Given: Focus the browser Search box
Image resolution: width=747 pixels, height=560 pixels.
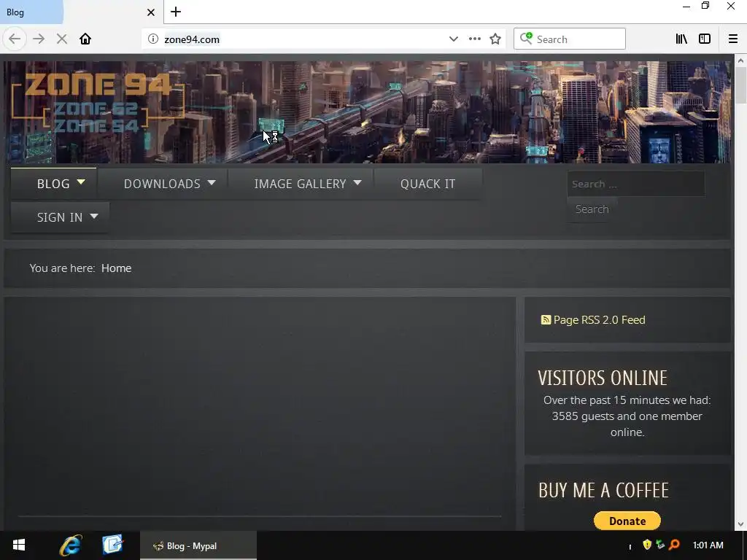Looking at the screenshot, I should 569,39.
